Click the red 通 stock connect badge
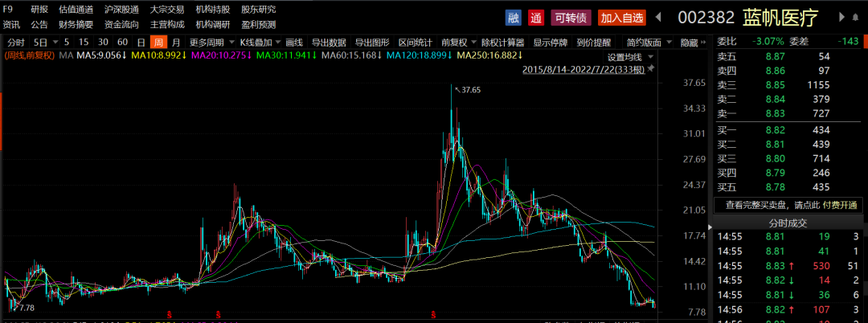This screenshot has height=323, width=868. (536, 18)
